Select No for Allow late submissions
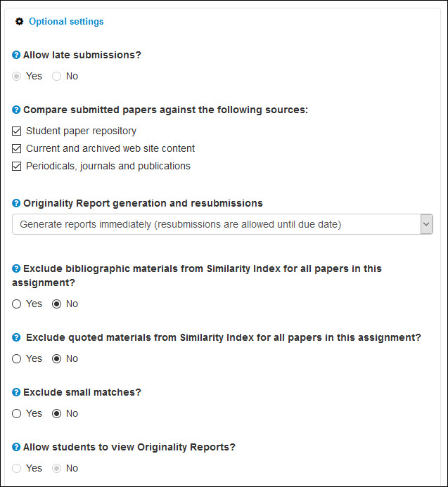448x487 pixels. (57, 77)
